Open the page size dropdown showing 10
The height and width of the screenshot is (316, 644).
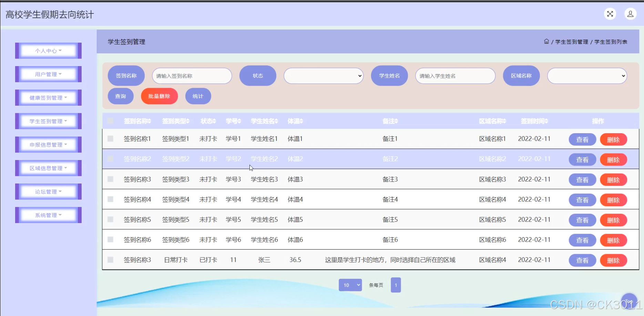(350, 285)
